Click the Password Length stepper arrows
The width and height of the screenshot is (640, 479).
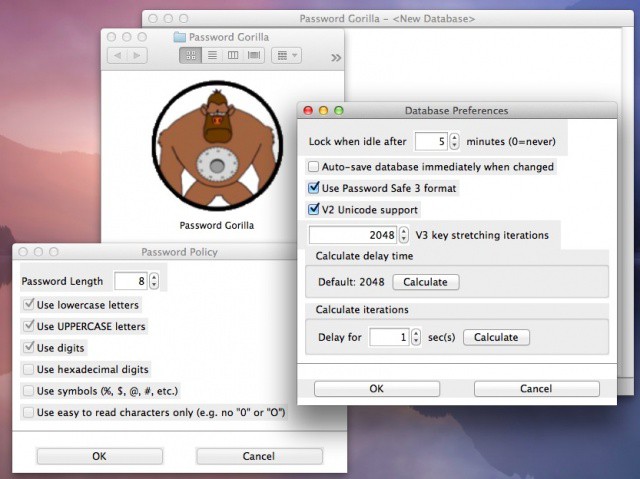(154, 282)
